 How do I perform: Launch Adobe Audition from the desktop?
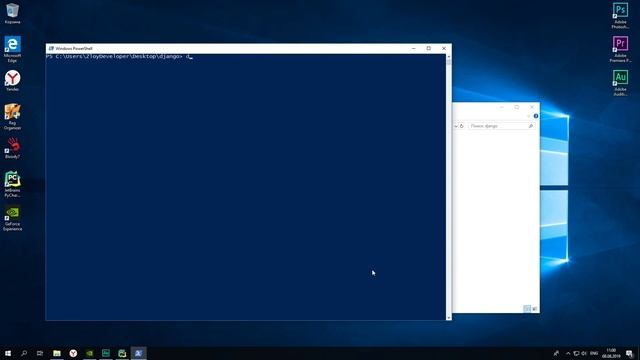click(620, 83)
